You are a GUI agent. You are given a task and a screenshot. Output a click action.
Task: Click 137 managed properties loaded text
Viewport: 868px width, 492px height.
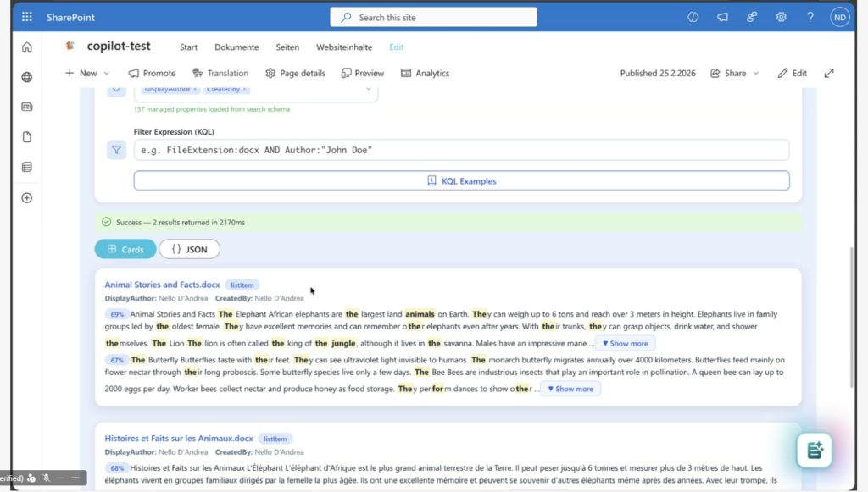point(211,109)
